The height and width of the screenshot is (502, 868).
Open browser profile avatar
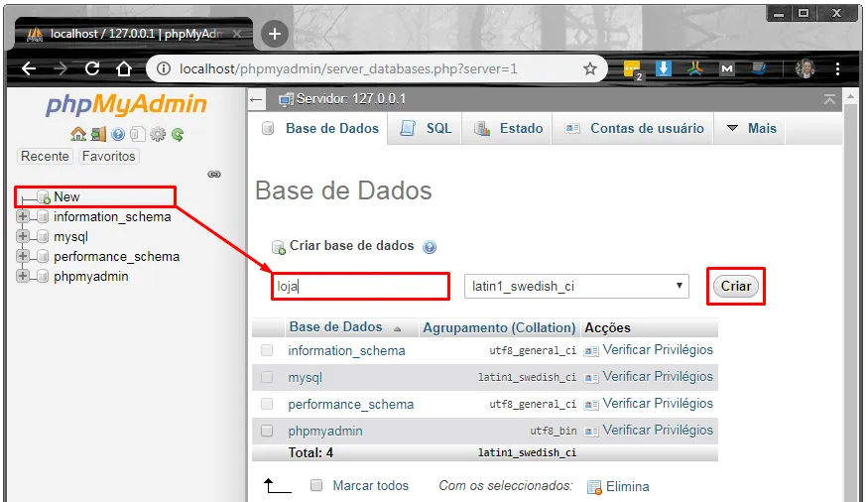click(x=805, y=68)
